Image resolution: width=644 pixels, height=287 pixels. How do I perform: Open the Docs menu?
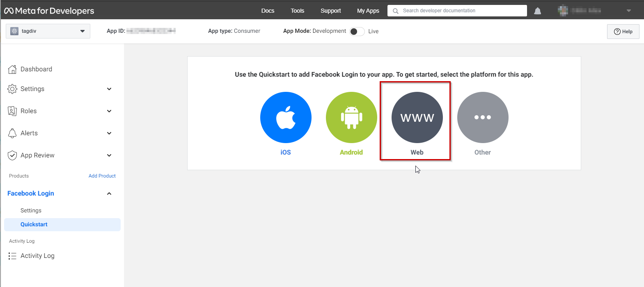click(x=268, y=11)
